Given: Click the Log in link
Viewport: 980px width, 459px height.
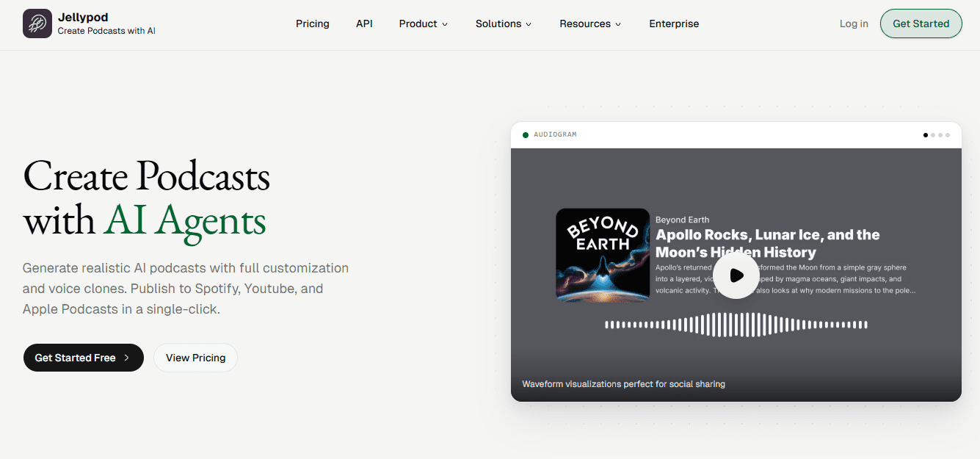Looking at the screenshot, I should [x=854, y=24].
